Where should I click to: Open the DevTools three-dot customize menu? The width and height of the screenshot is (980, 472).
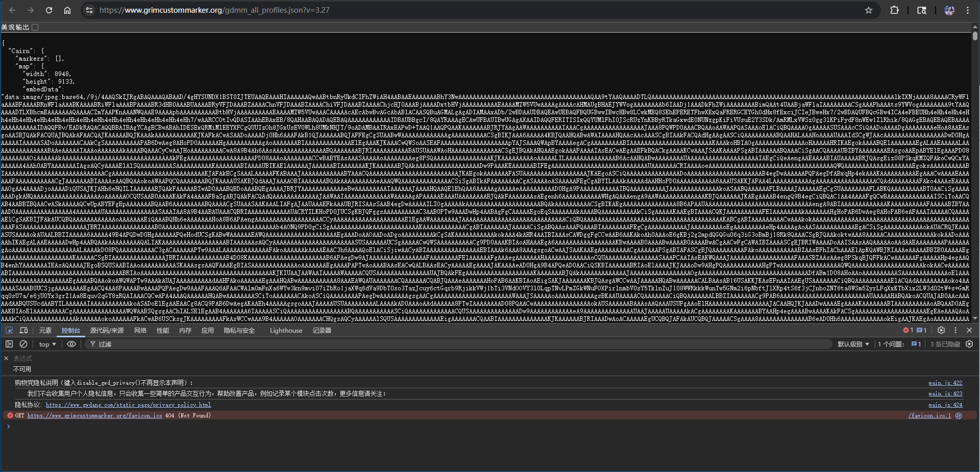point(955,330)
